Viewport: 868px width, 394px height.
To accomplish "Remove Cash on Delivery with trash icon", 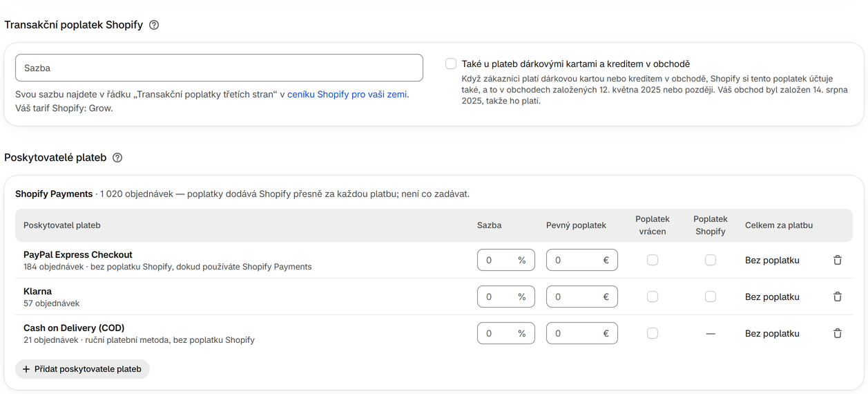I will (x=838, y=333).
